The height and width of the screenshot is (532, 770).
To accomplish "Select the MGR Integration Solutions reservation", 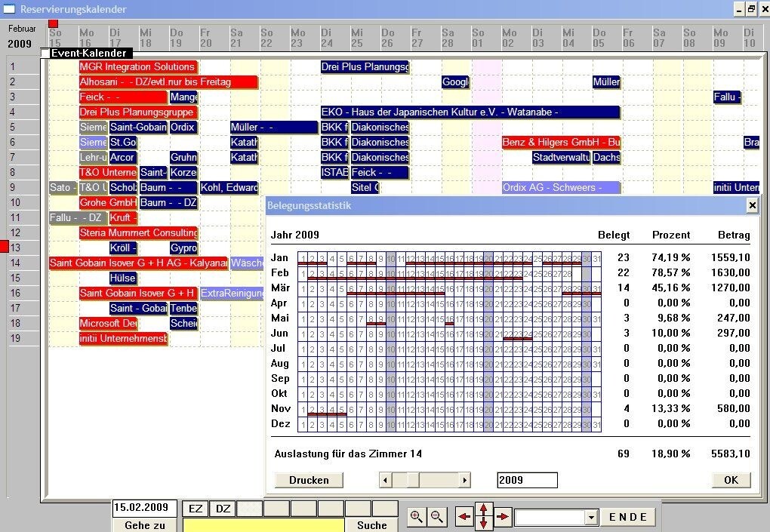I will 138,66.
